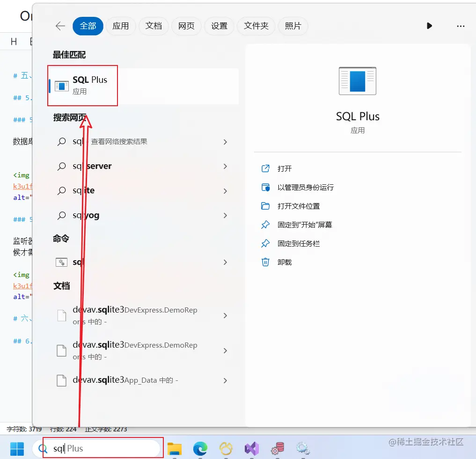The height and width of the screenshot is (459, 476).
Task: Select the 'sql - 查看网络搜索结果' web suggestion
Action: pos(143,142)
